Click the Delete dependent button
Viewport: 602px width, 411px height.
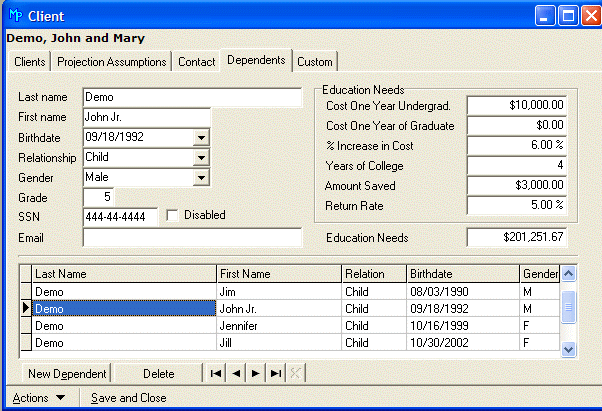click(159, 373)
